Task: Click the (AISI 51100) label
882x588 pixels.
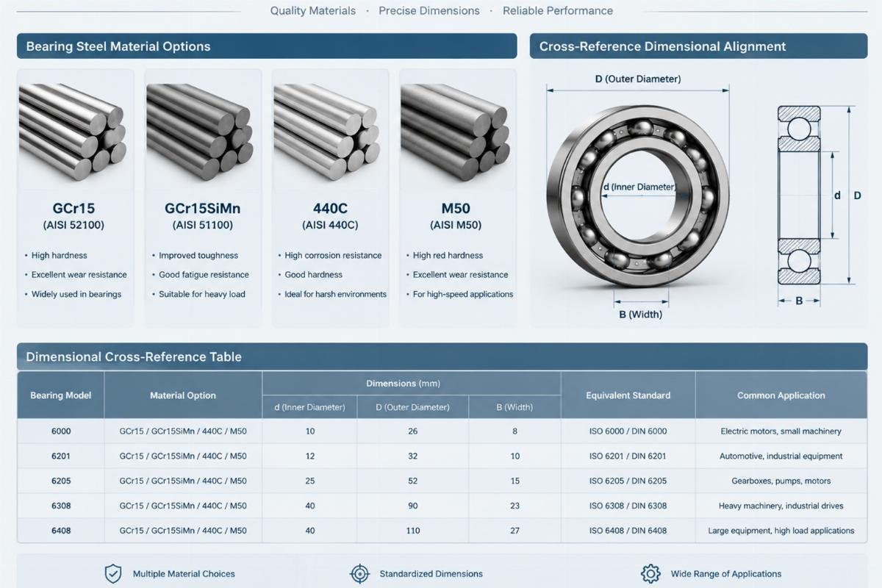Action: point(202,225)
